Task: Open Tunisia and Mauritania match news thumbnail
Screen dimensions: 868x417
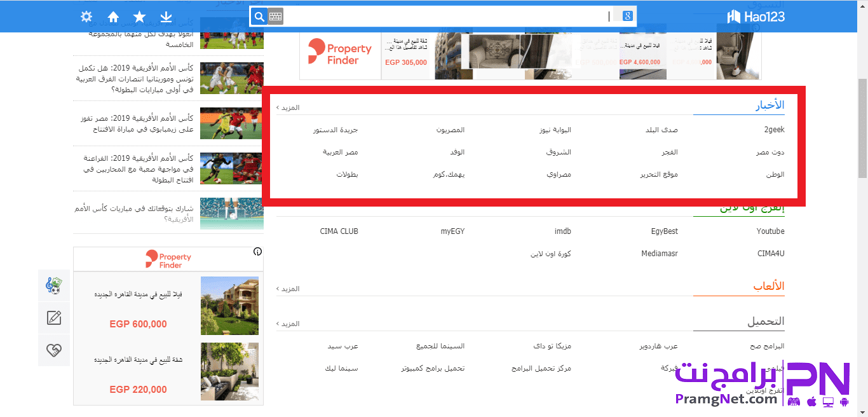Action: click(x=232, y=78)
